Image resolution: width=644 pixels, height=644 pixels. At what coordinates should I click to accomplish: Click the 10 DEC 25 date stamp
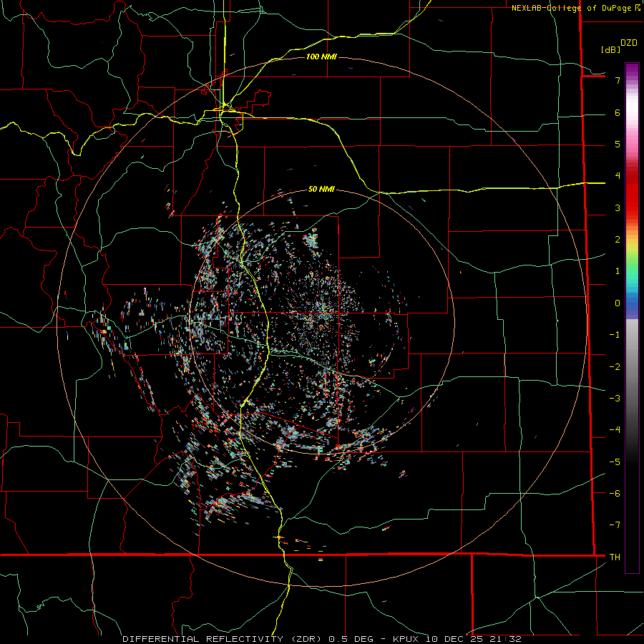[x=454, y=639]
